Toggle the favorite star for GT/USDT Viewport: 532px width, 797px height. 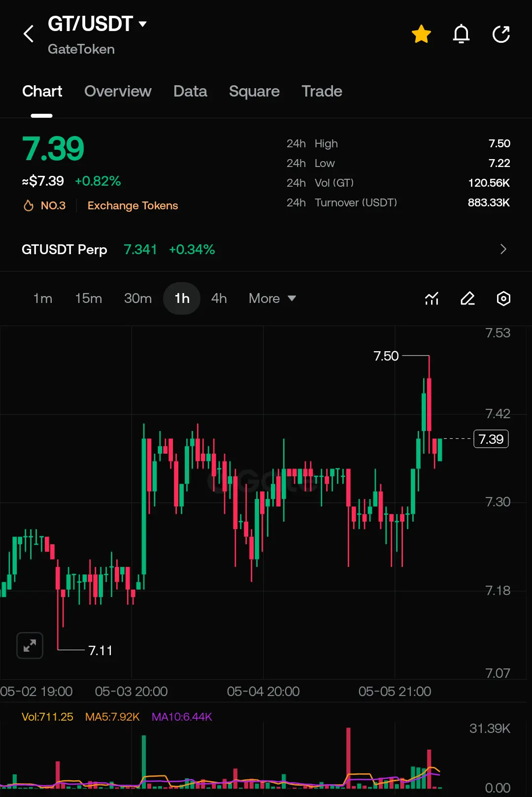point(421,34)
